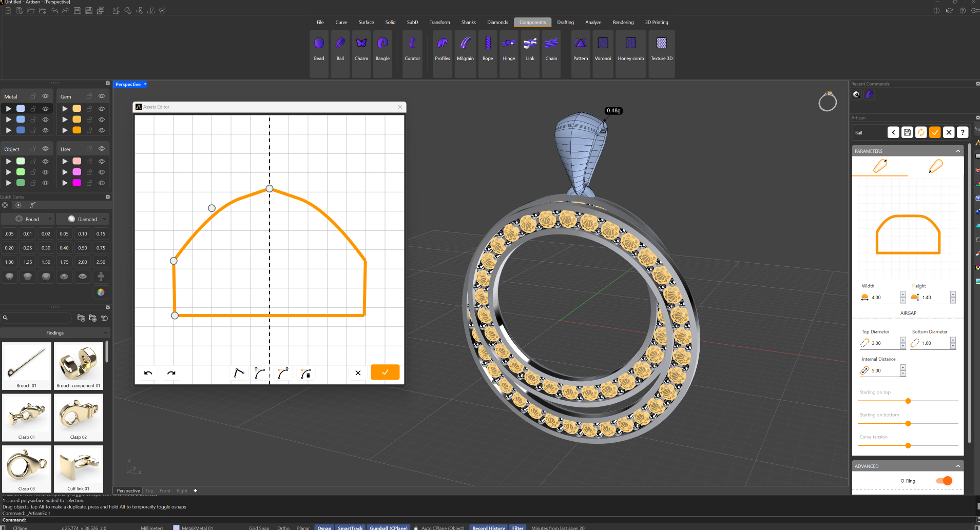The width and height of the screenshot is (980, 530).
Task: Select the Rope component tool
Action: click(x=488, y=49)
